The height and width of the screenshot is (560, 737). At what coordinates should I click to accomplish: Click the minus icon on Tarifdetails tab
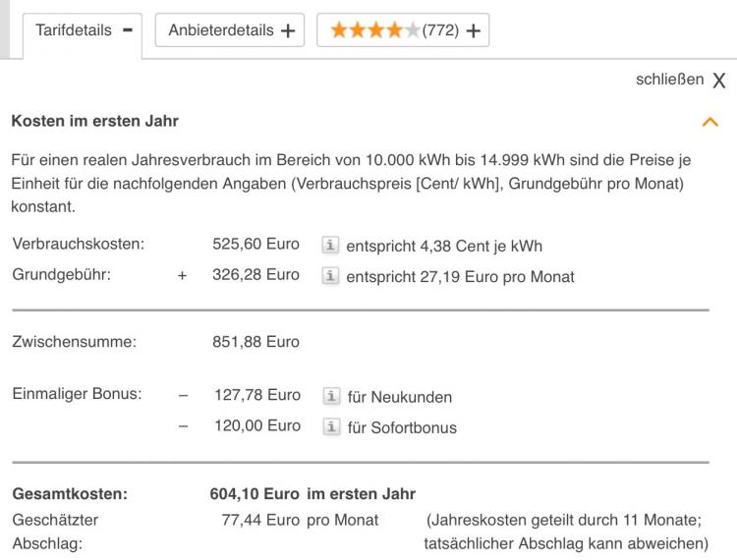click(128, 30)
